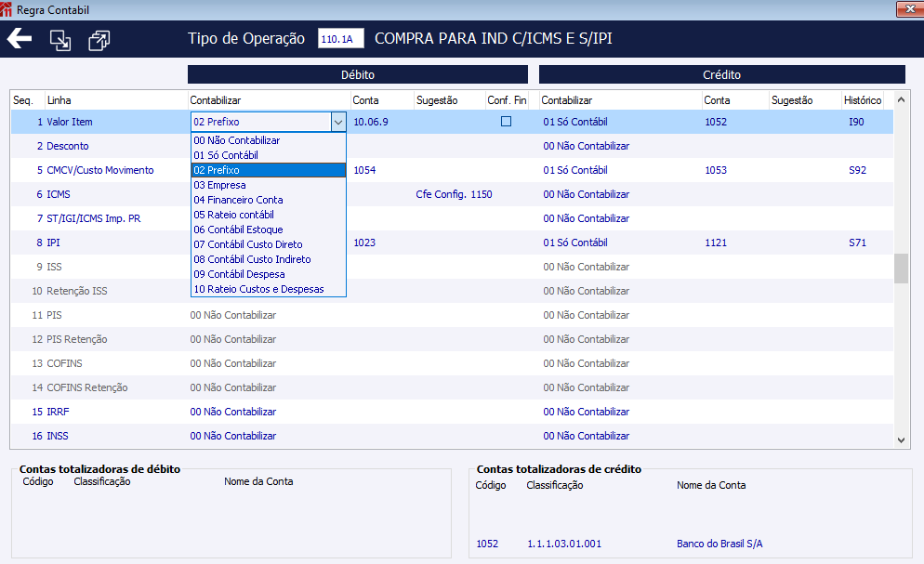Click the Regra Contabil app icon
The width and height of the screenshot is (924, 564).
point(6,9)
